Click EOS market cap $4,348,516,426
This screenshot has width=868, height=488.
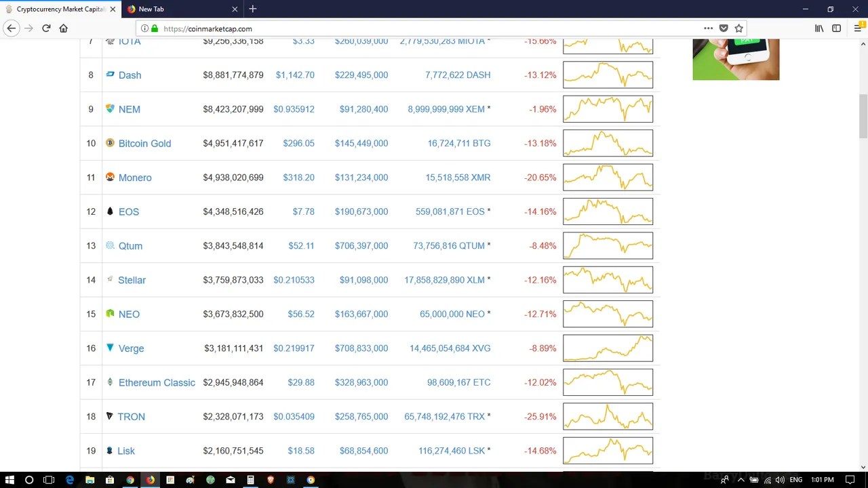click(x=233, y=211)
